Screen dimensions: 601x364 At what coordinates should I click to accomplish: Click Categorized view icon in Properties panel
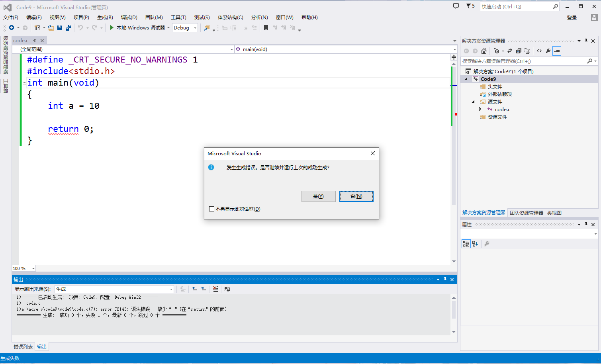466,244
